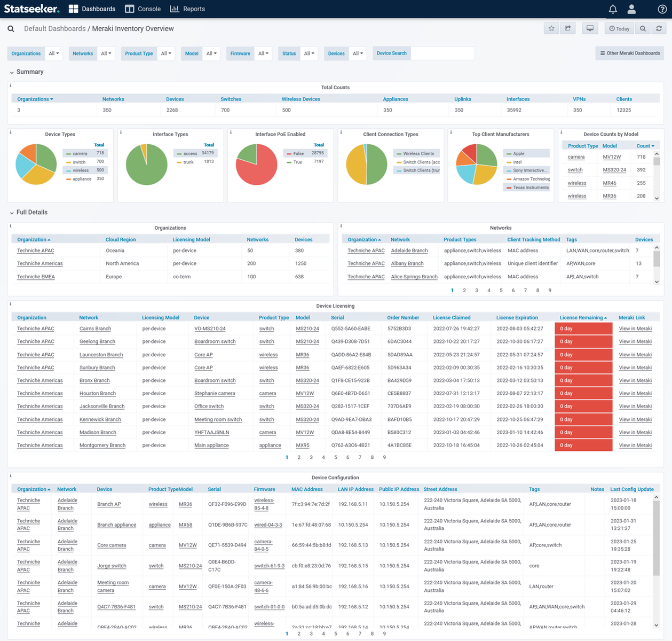Click inside the Device Search field
The height and width of the screenshot is (641, 672).
[x=443, y=53]
